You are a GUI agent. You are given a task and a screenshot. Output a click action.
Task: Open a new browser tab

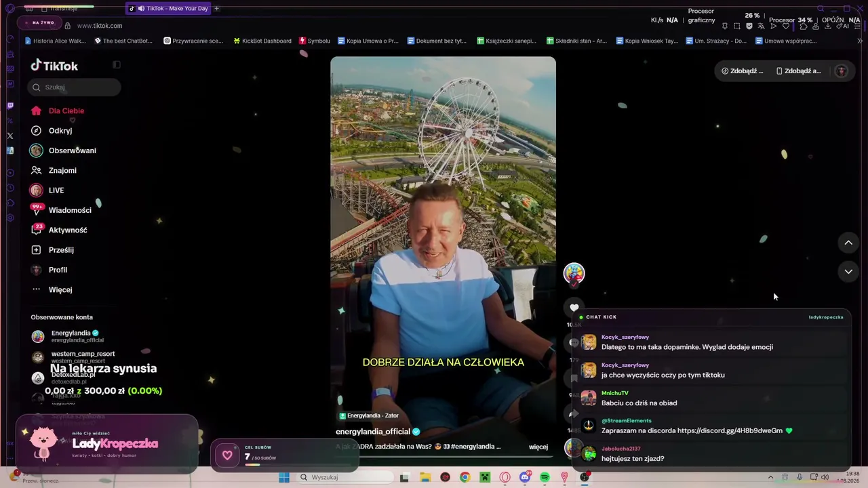(217, 9)
